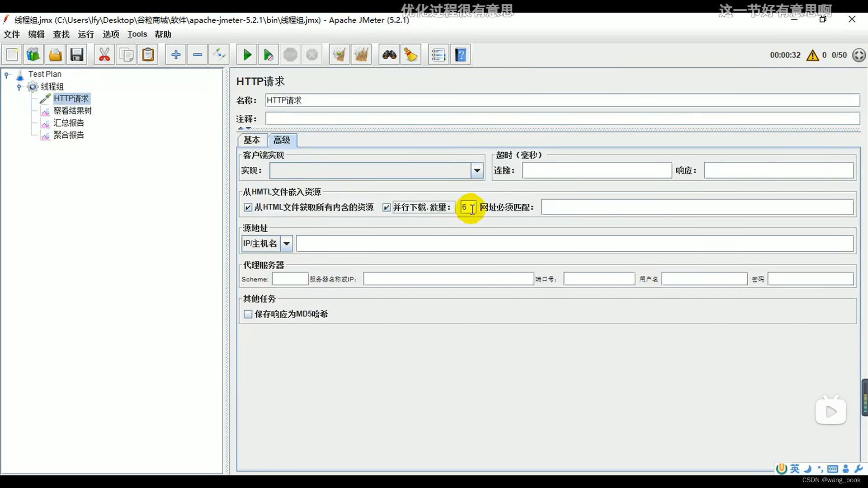The width and height of the screenshot is (868, 488).
Task: Select 察看结果树 listener in tree
Action: (x=72, y=111)
